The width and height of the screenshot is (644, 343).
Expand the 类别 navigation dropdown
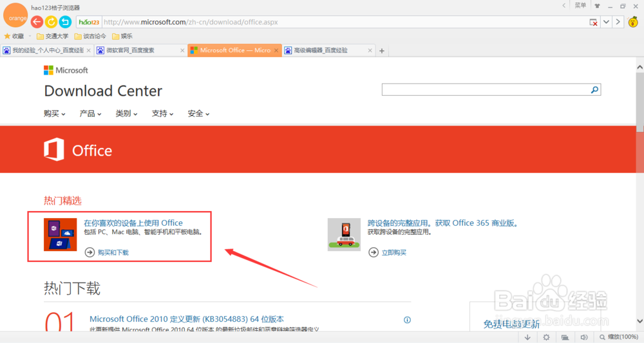126,114
